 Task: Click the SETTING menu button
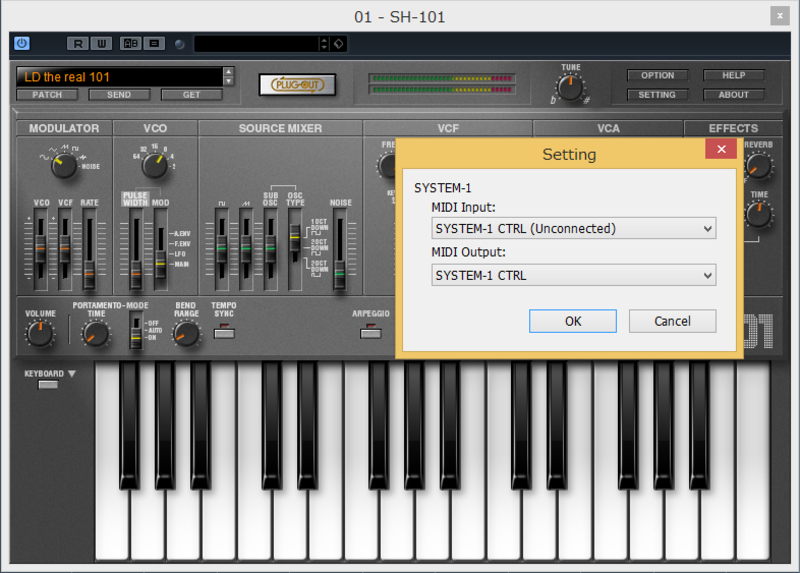pyautogui.click(x=657, y=95)
